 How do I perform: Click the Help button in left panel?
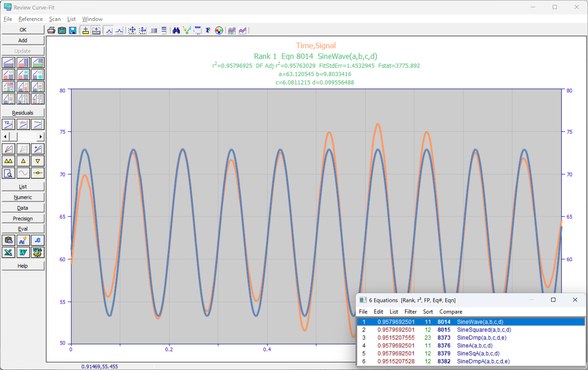23,266
